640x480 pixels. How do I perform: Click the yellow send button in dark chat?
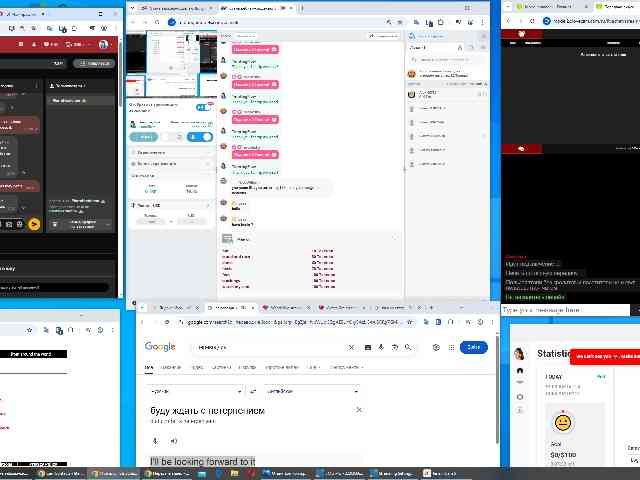[34, 225]
